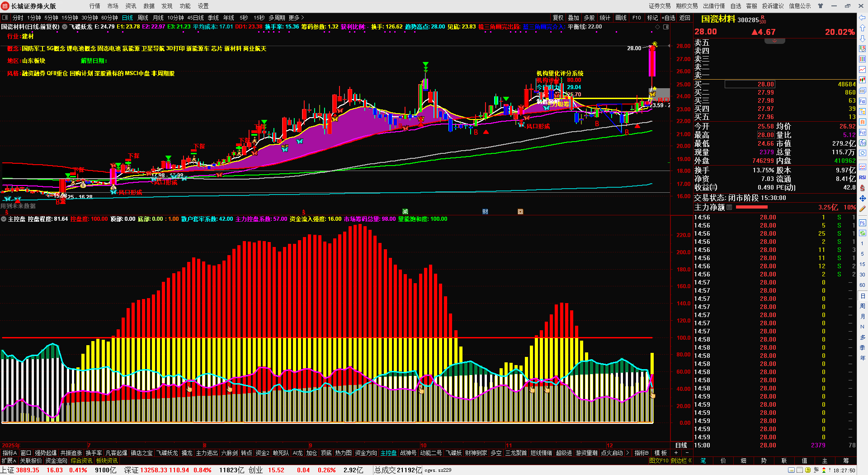Select the 30-minute period button in right sidebar
Image resolution: width=868 pixels, height=475 pixels.
click(x=862, y=275)
